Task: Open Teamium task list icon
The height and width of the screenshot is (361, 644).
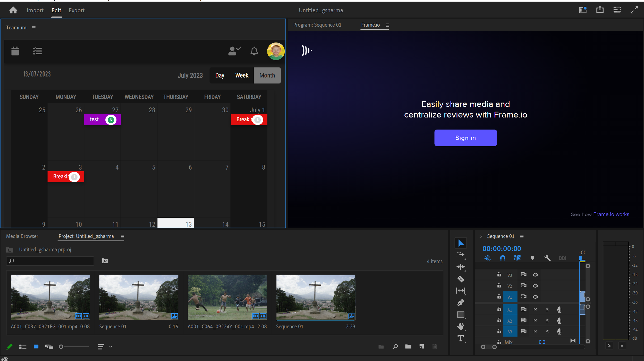Action: pos(37,51)
